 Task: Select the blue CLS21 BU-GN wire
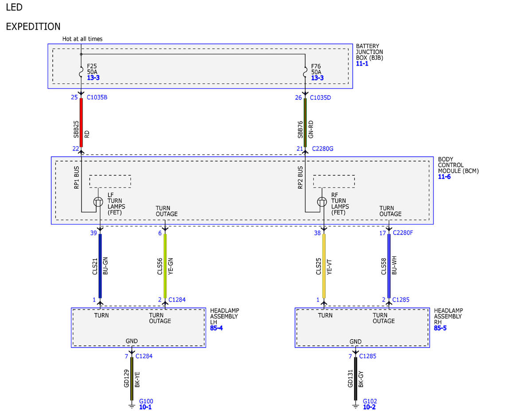pos(100,266)
